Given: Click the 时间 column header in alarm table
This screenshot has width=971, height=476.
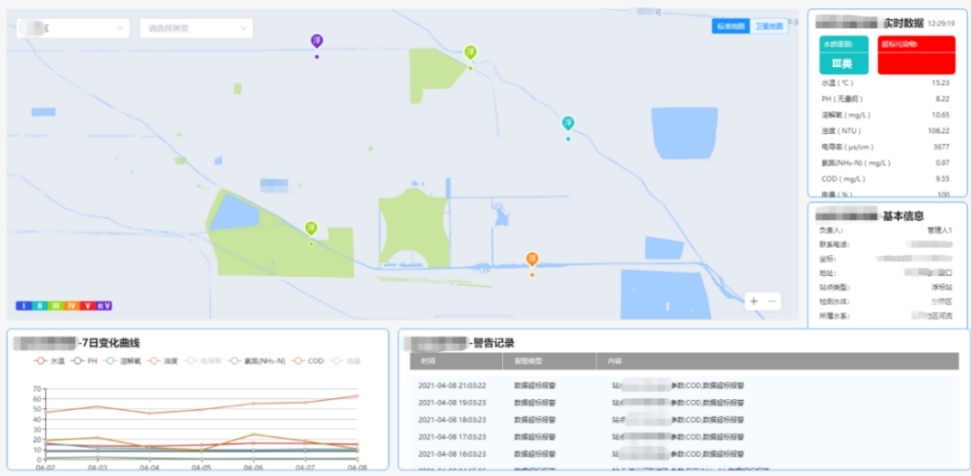Looking at the screenshot, I should [x=429, y=361].
